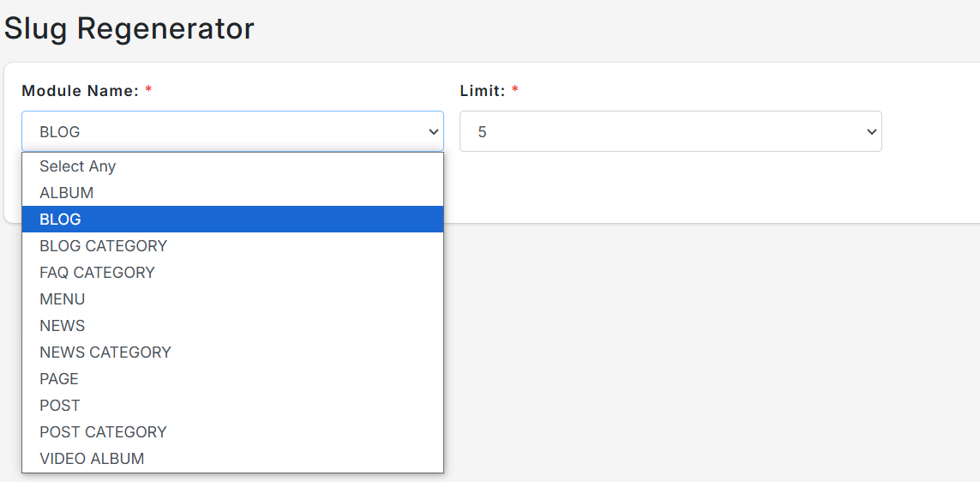Choose PAGE as the module name
The image size is (980, 482).
point(232,379)
